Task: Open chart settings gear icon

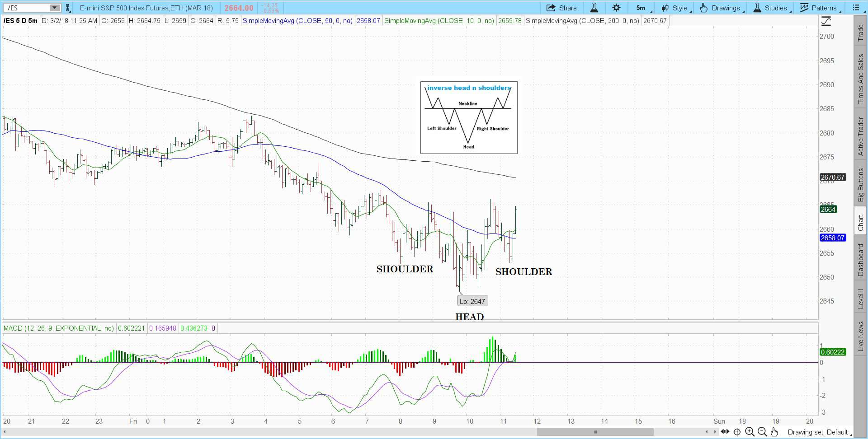Action: [x=616, y=8]
